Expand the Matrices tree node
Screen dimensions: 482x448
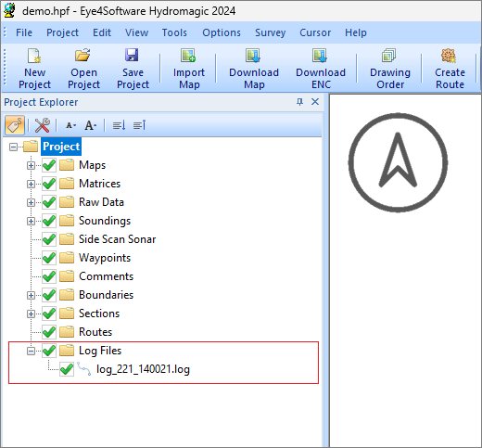click(31, 185)
